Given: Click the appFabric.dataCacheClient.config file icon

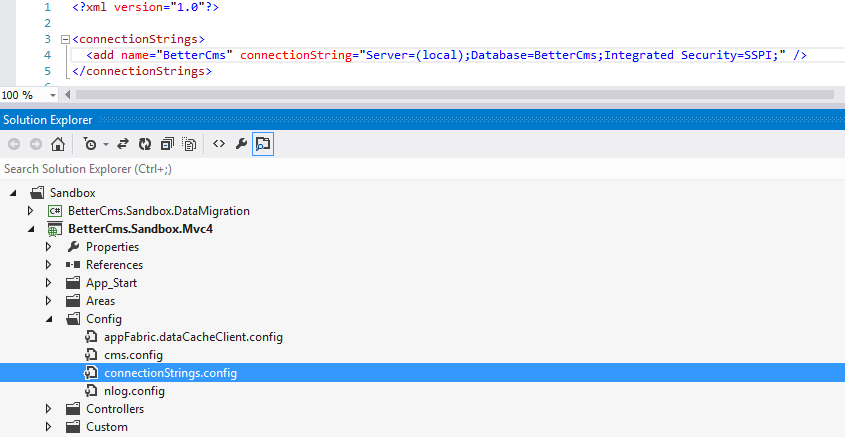Looking at the screenshot, I should 91,337.
